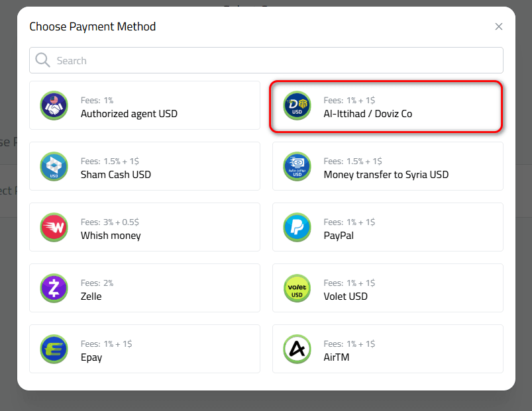This screenshot has height=411, width=532.
Task: Click the Authorized agent USD handshake icon
Action: pyautogui.click(x=54, y=105)
